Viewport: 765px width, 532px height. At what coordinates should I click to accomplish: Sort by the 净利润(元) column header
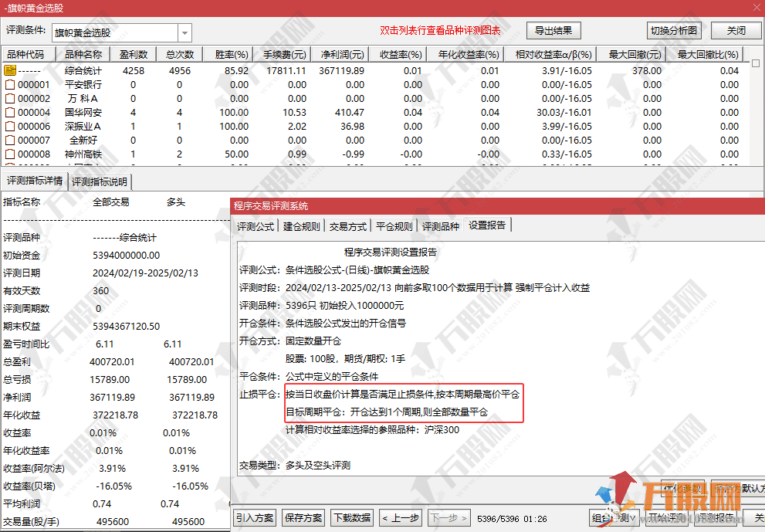click(342, 54)
